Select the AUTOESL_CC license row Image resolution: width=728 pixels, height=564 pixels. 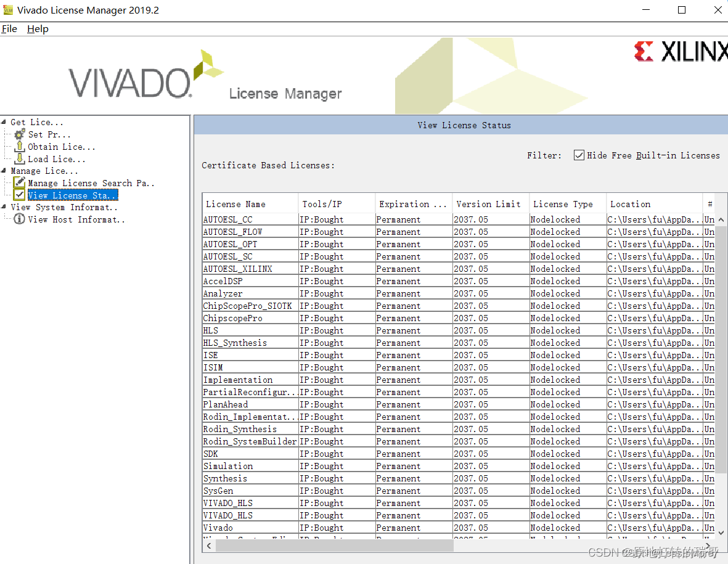pos(459,219)
